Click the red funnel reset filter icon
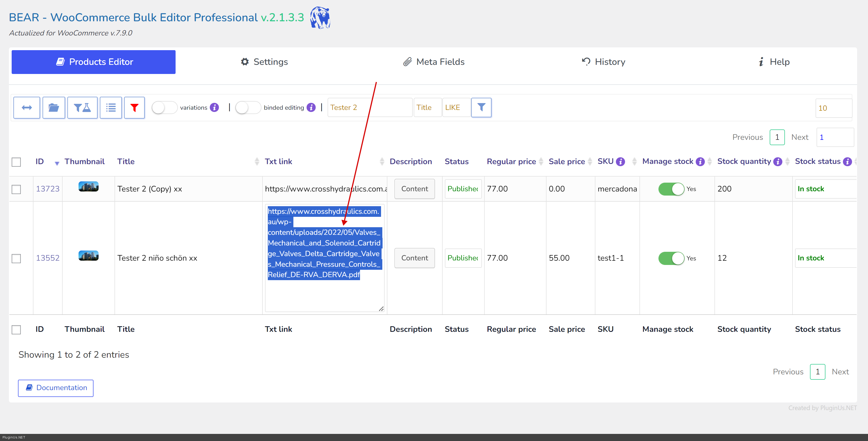Viewport: 868px width, 441px height. click(x=135, y=107)
